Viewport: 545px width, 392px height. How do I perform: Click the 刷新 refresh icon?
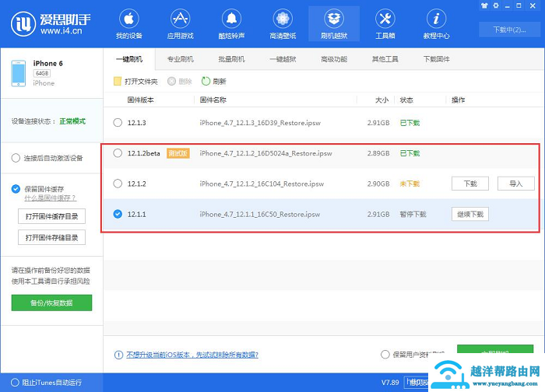coord(206,81)
